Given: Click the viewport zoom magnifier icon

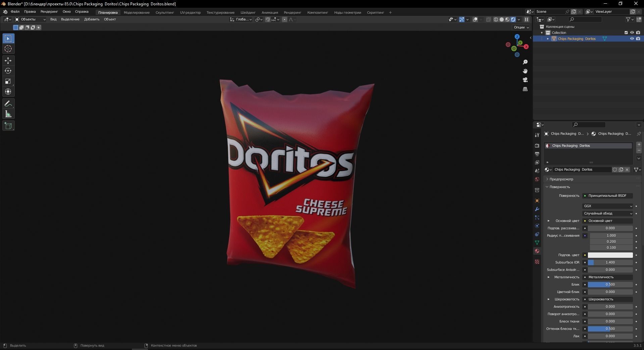Looking at the screenshot, I should click(x=525, y=62).
